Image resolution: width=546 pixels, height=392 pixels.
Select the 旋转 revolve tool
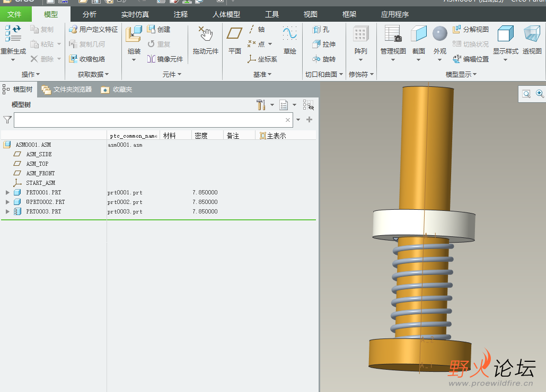pos(324,59)
